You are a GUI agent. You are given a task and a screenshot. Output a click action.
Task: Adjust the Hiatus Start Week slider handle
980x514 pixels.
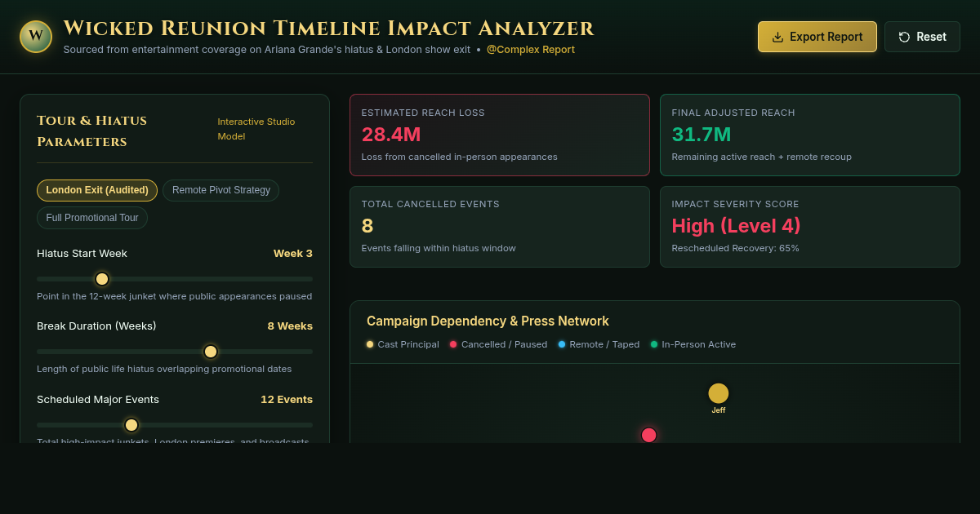pos(102,279)
